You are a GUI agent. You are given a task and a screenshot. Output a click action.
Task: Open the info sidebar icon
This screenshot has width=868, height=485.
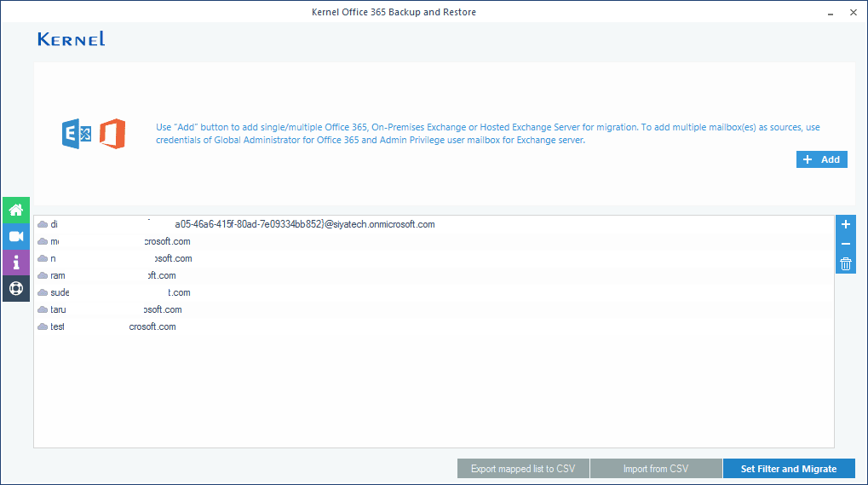tap(16, 263)
